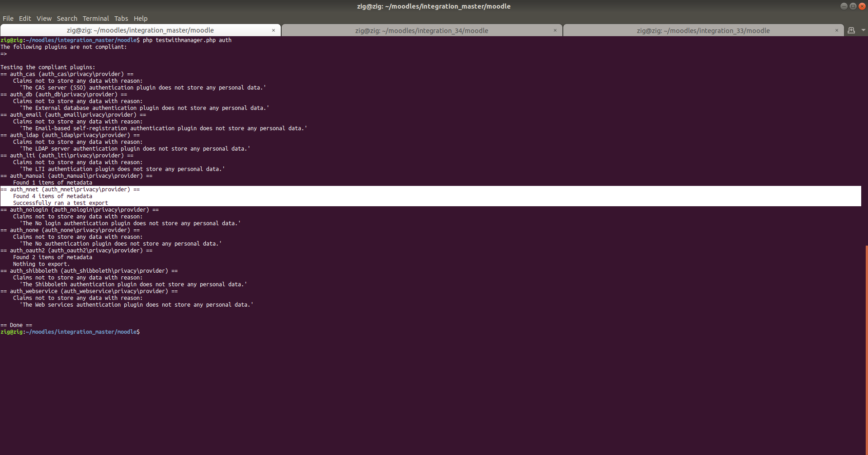Open the Edit menu
Screen dimensions: 868x455
[x=25, y=19]
